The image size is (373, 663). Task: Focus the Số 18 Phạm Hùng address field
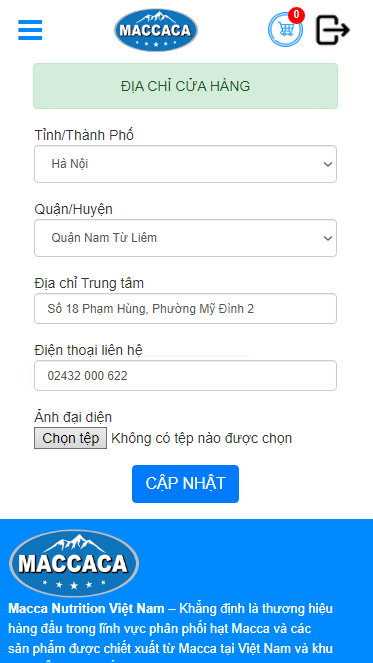[186, 309]
